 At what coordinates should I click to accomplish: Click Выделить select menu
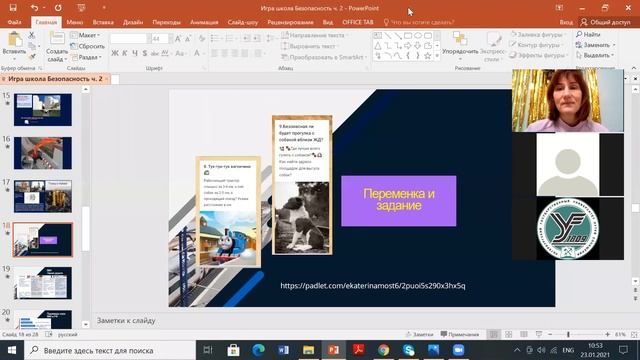pos(595,55)
